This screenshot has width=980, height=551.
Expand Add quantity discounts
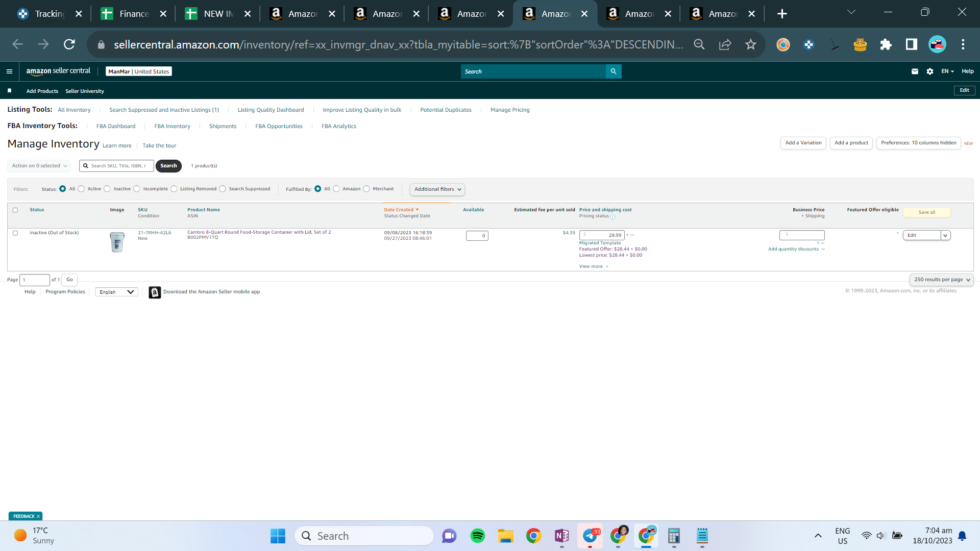tap(796, 249)
